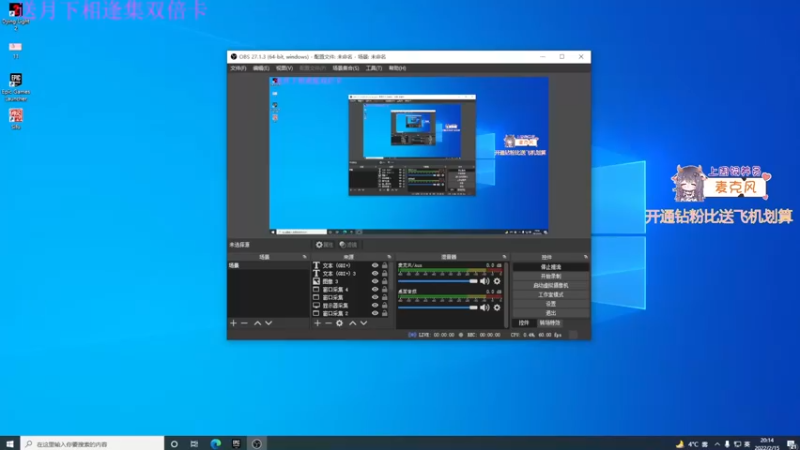Open the 帮助(H) menu
This screenshot has height=450, width=800.
point(397,68)
